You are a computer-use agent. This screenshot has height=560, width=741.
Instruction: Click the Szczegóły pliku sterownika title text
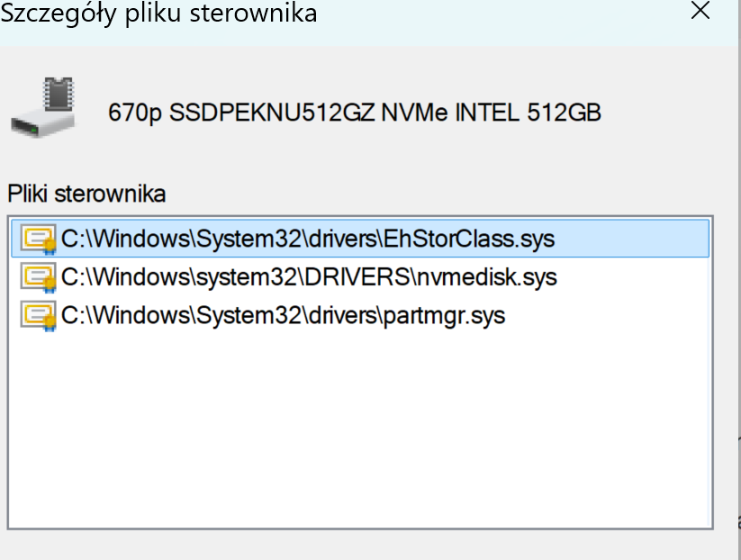pos(162,14)
